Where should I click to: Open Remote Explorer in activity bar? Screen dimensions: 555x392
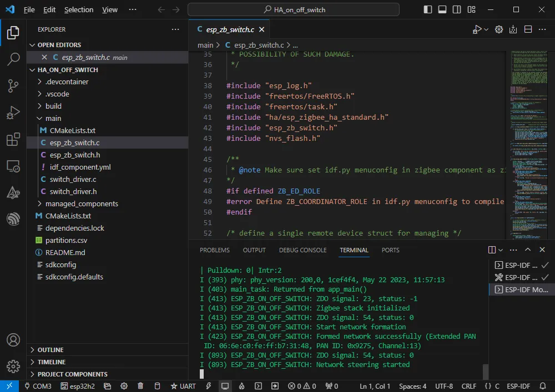point(13,166)
